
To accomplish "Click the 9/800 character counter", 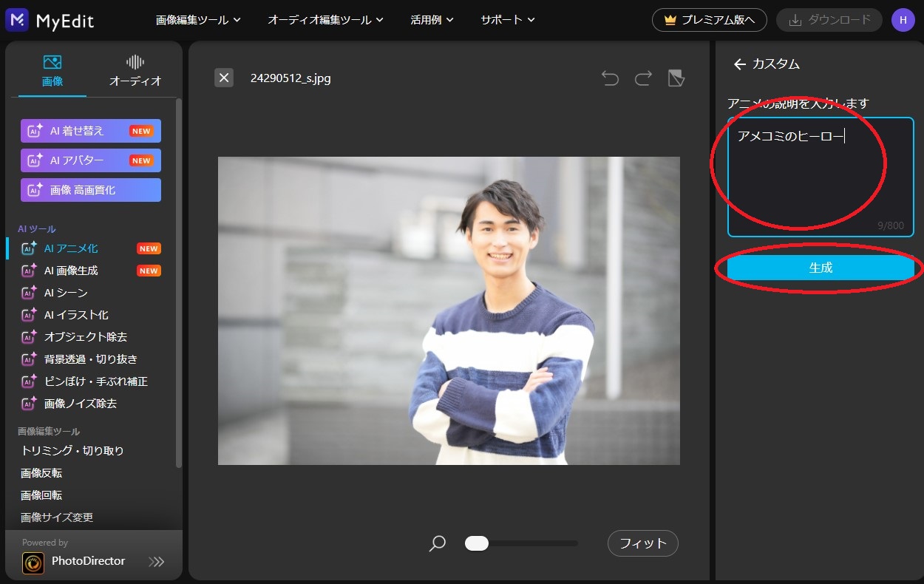I will (889, 225).
